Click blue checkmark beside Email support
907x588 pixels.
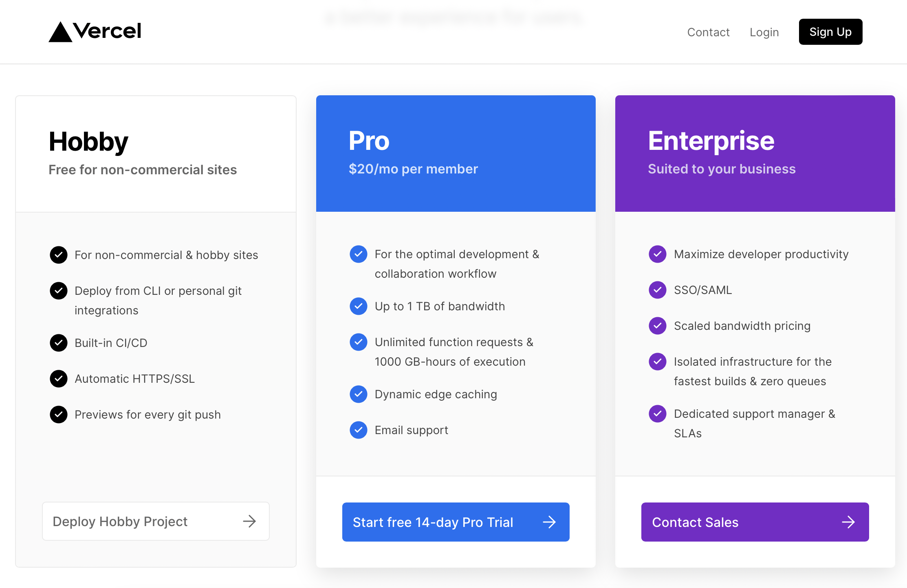(359, 430)
